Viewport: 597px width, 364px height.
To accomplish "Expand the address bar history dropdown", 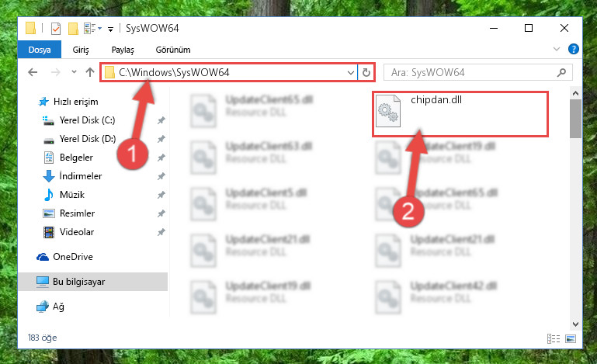I will 351,72.
